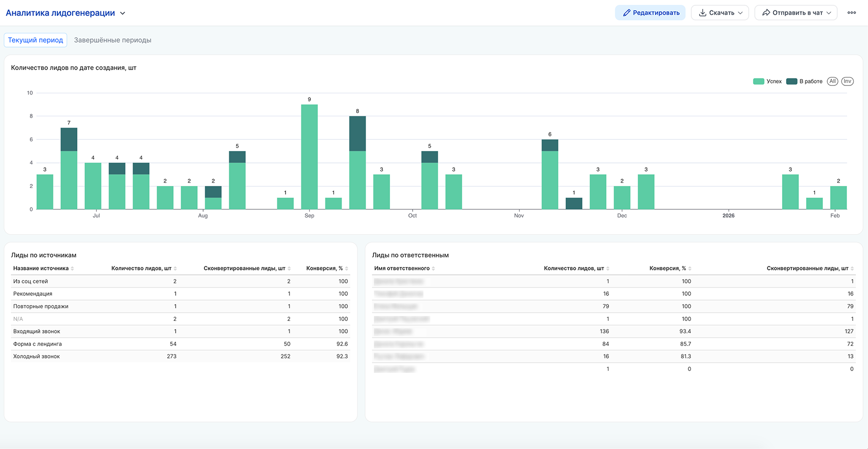This screenshot has width=868, height=449.
Task: Sort leads table by Количество лидов sort icon
Action: click(x=175, y=268)
